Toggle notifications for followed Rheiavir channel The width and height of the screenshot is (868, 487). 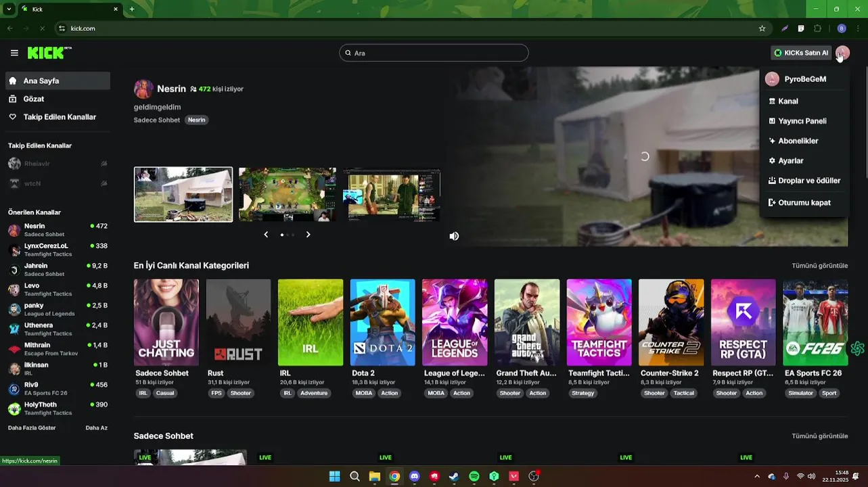pyautogui.click(x=104, y=164)
